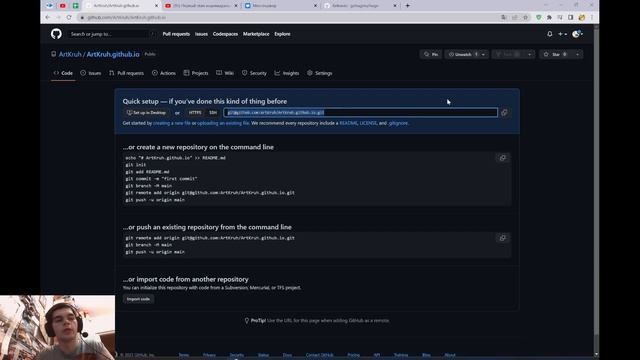
Task: Open the ArtKruh.github.io repository link
Action: coord(113,54)
